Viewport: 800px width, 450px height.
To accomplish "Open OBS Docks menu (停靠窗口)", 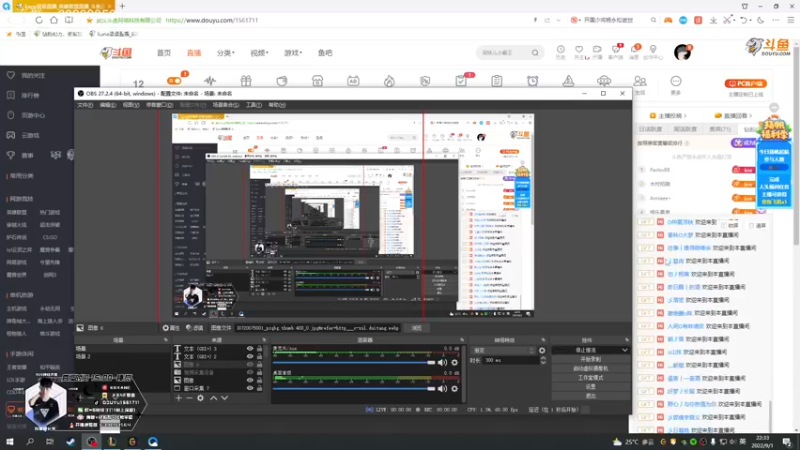I will tap(159, 105).
